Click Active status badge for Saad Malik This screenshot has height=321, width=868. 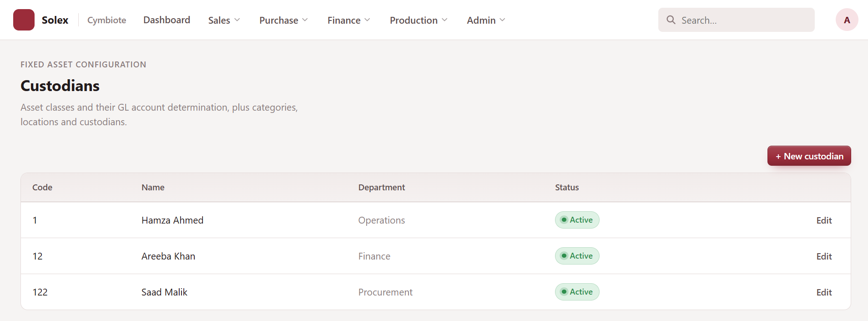[577, 292]
